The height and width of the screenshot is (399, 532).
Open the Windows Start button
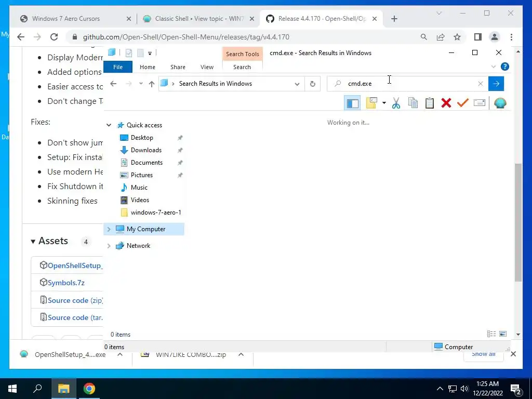tap(12, 389)
